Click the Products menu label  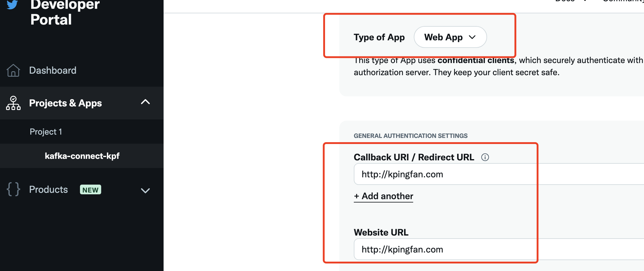pos(48,189)
